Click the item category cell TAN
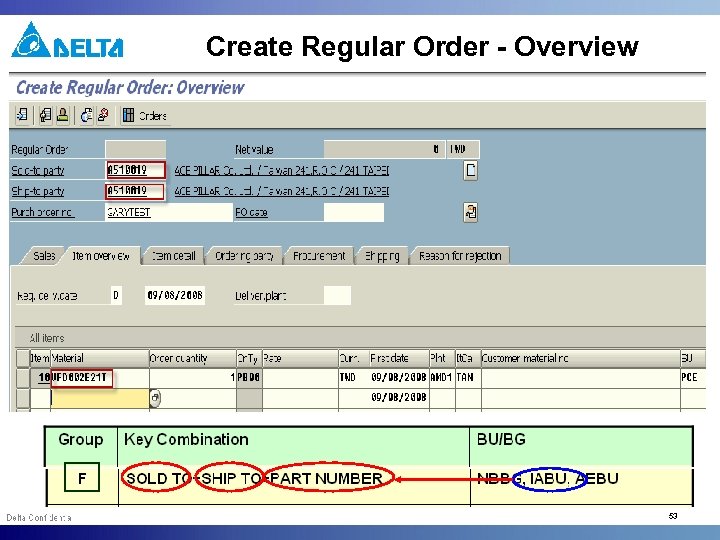Screen dimensions: 720x540 468,377
